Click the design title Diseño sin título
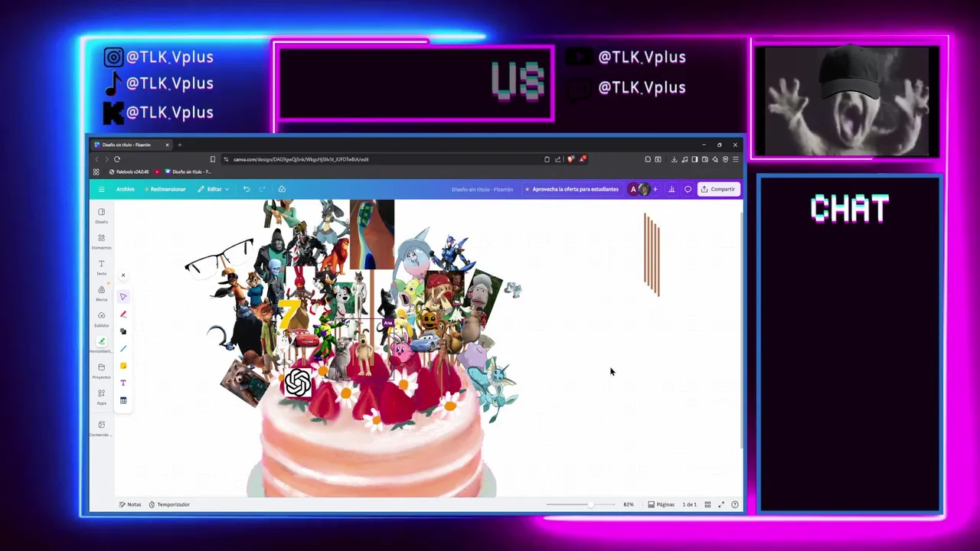The height and width of the screenshot is (551, 980). point(482,189)
